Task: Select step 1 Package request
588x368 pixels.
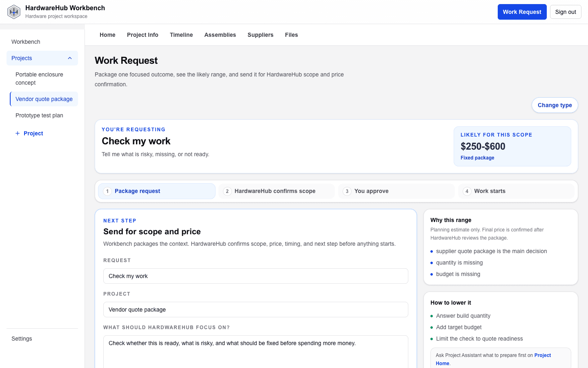Action: (157, 191)
